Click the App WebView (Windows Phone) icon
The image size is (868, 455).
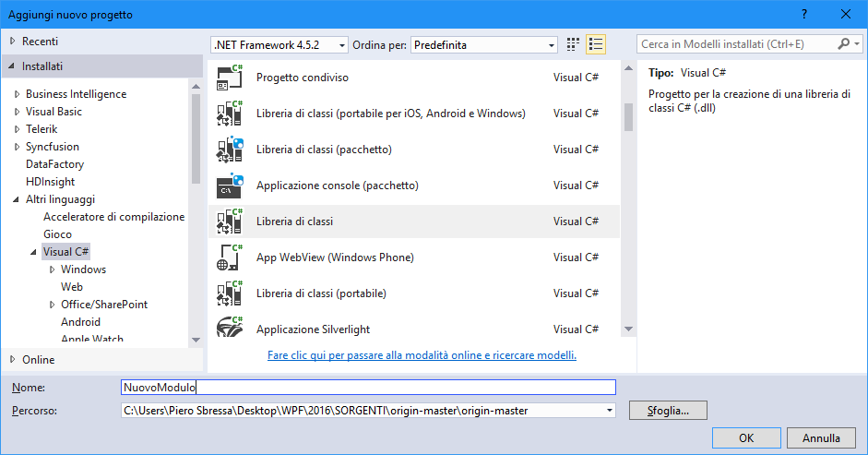(x=229, y=257)
